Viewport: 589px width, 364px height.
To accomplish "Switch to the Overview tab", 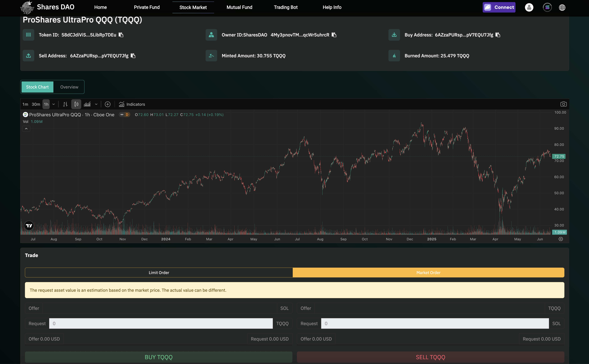I will coord(69,87).
